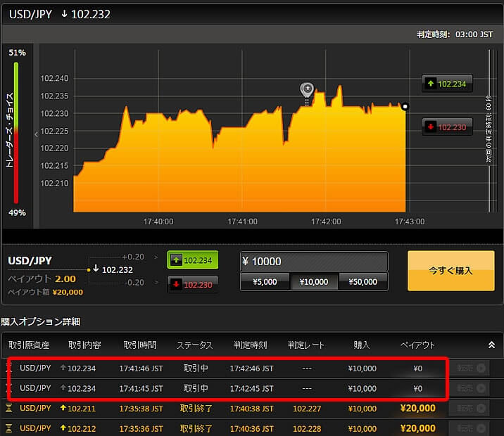
Task: Click the resell button for 102.211 trade
Action: (471, 408)
